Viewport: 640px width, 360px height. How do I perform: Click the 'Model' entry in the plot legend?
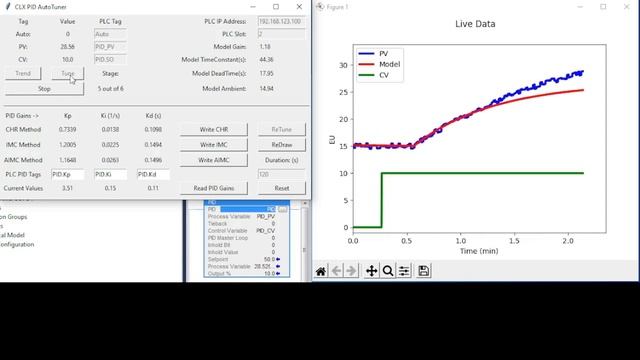click(x=389, y=64)
